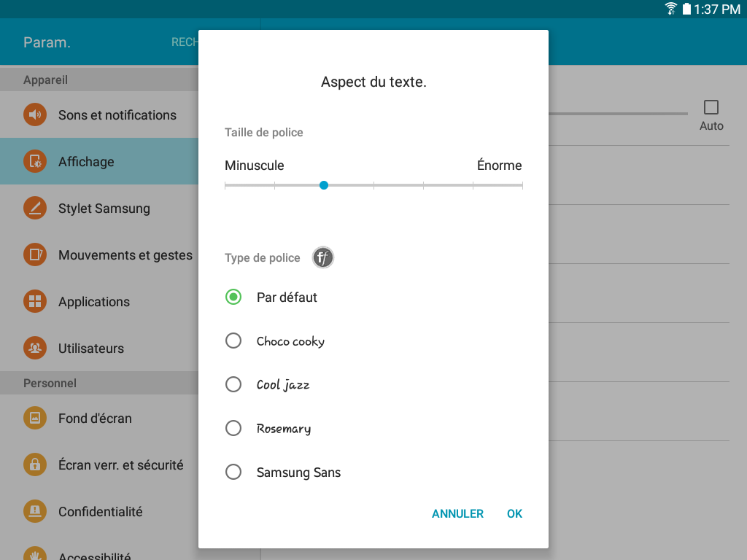Open the Applications settings entry
747x560 pixels.
pyautogui.click(x=99, y=301)
